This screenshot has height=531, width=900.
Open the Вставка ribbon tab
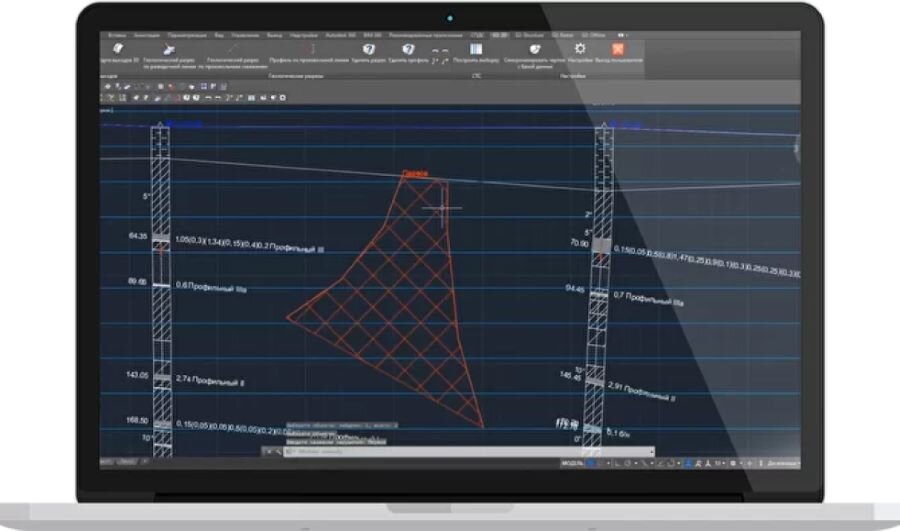coord(117,35)
